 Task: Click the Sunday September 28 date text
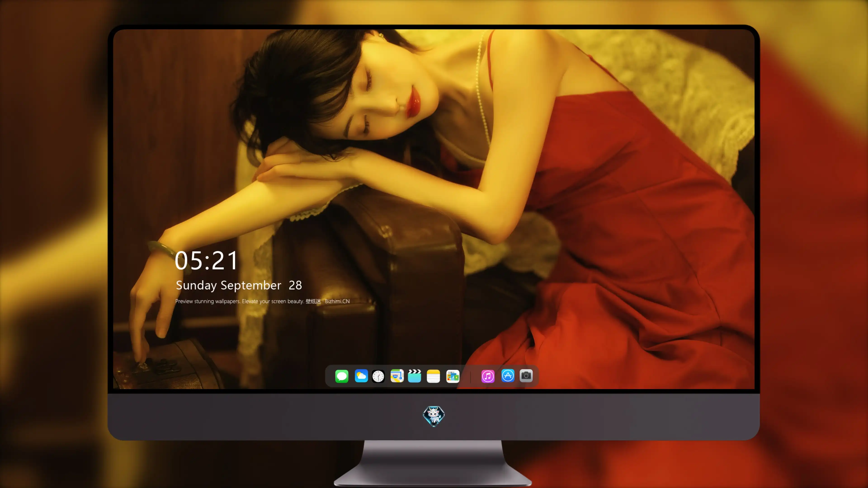(x=239, y=285)
